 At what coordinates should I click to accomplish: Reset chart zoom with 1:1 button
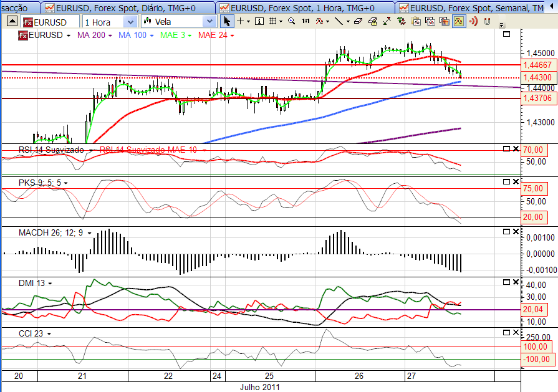click(305, 21)
